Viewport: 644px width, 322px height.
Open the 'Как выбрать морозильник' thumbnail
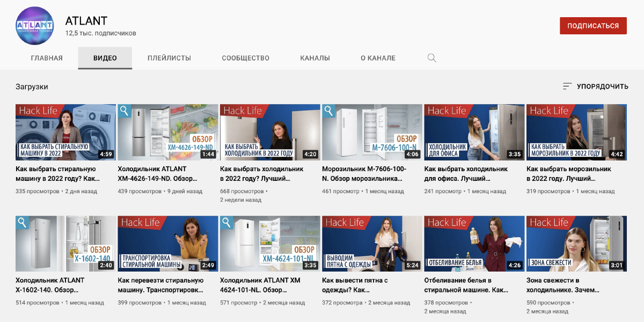[577, 133]
